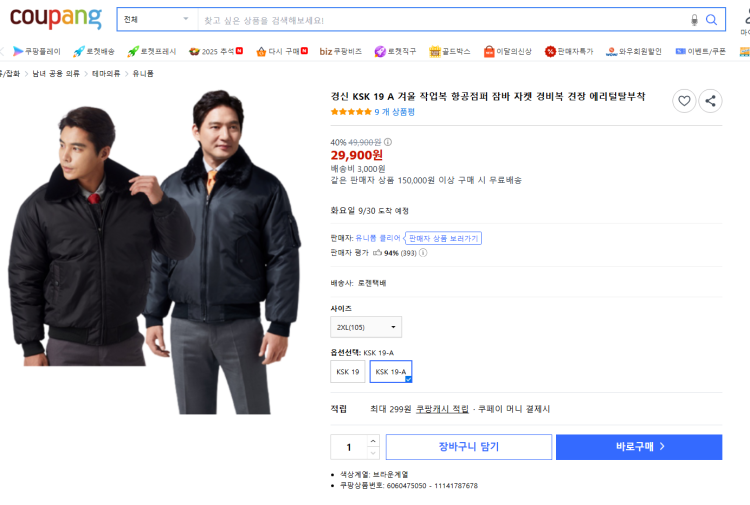The height and width of the screenshot is (505, 750).
Task: Select the KSK 19 option
Action: pyautogui.click(x=348, y=372)
